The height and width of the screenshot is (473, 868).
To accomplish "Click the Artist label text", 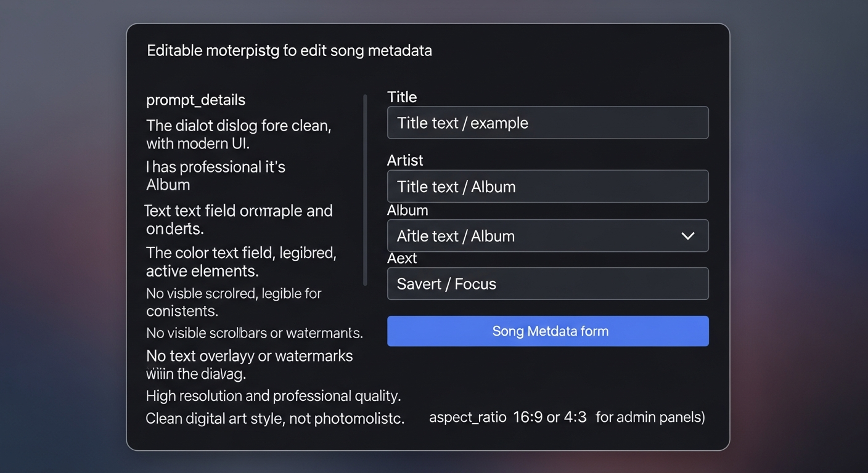I will 405,160.
